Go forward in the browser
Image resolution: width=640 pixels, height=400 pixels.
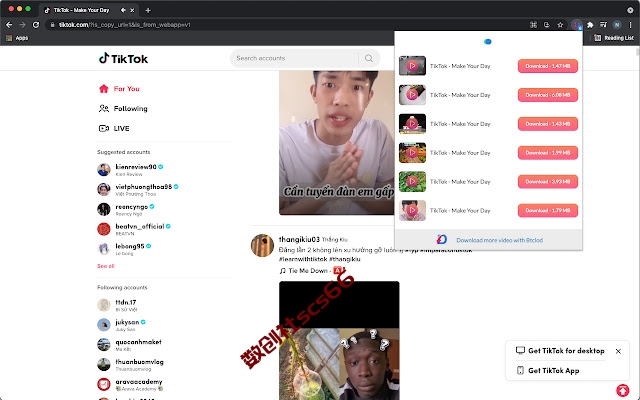point(22,25)
